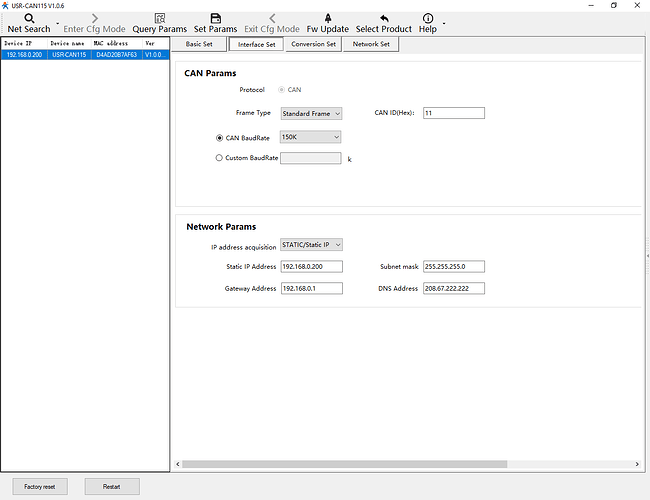650x500 pixels.
Task: Click the Query Params icon
Action: click(159, 18)
